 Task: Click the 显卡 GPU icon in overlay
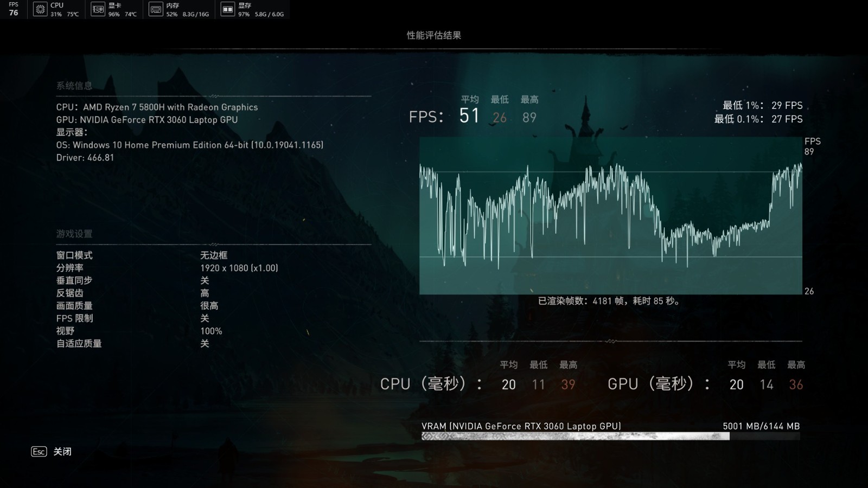pos(98,9)
